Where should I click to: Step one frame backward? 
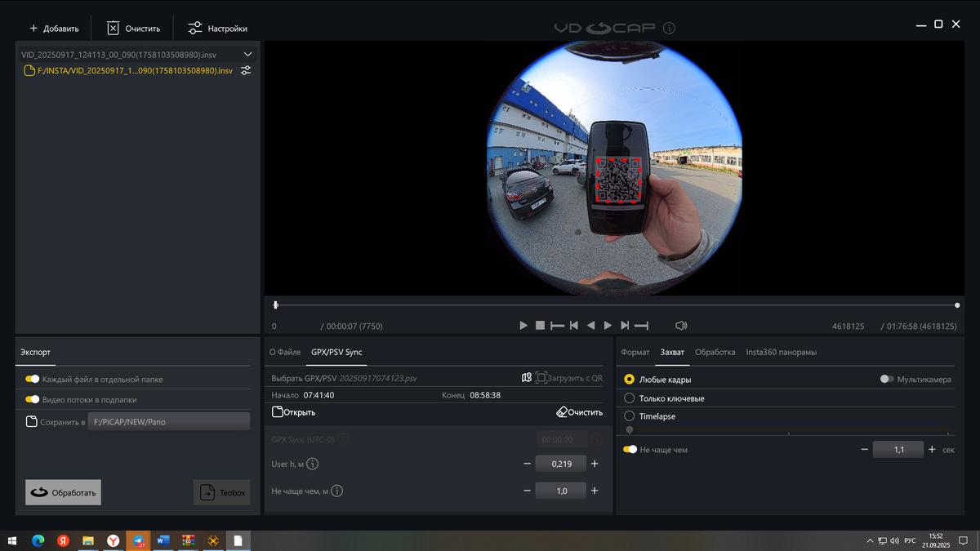(590, 326)
